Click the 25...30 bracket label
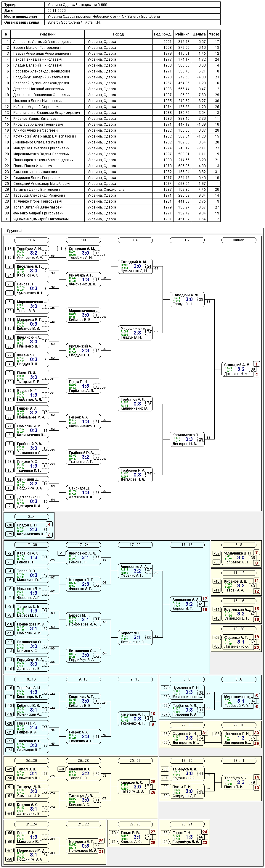The height and width of the screenshot is (868, 265). point(31,761)
